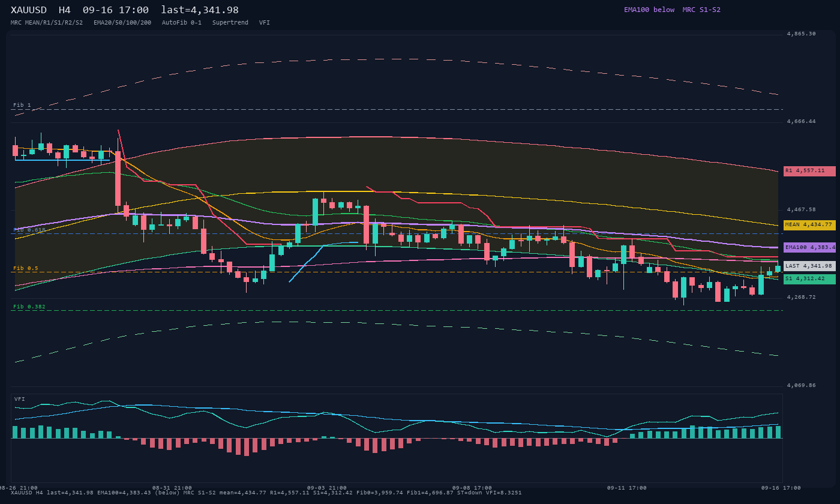
Task: Click the 4,865.30 price axis label
Action: tap(801, 34)
